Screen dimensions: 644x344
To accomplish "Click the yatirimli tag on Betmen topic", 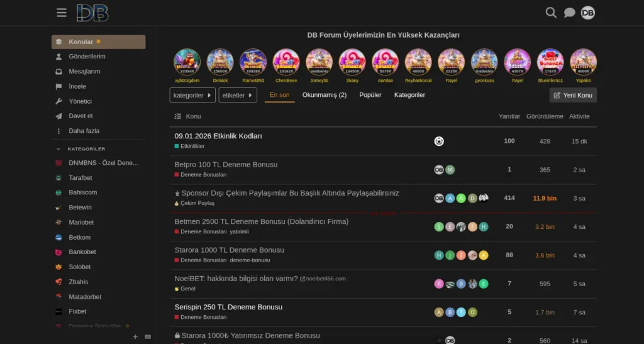I will [x=239, y=231].
